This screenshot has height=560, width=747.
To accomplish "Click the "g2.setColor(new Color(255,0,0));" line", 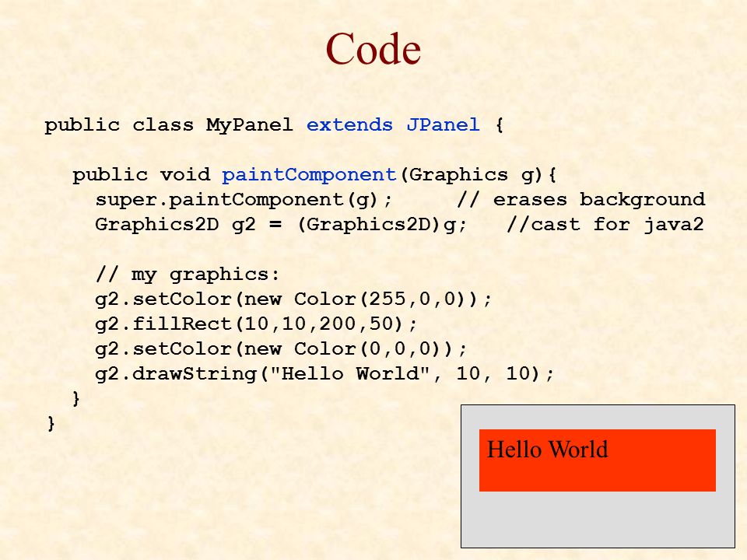I will pyautogui.click(x=293, y=299).
